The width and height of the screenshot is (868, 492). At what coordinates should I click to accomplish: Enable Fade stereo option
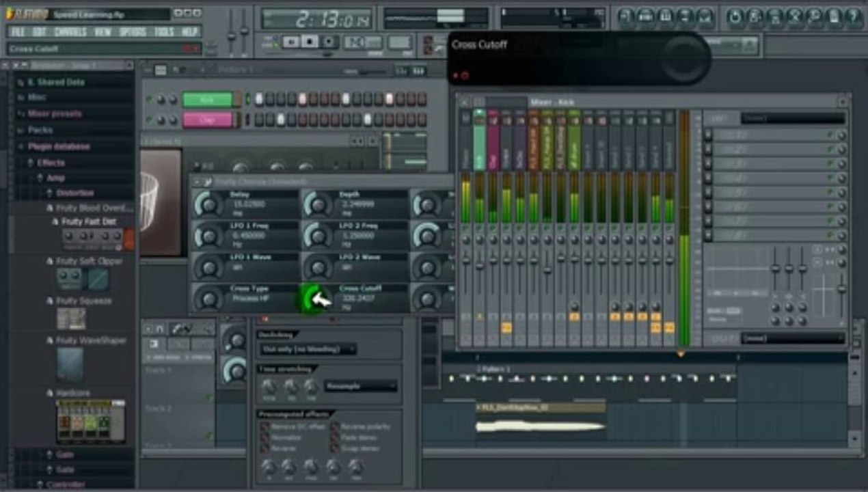(x=335, y=437)
